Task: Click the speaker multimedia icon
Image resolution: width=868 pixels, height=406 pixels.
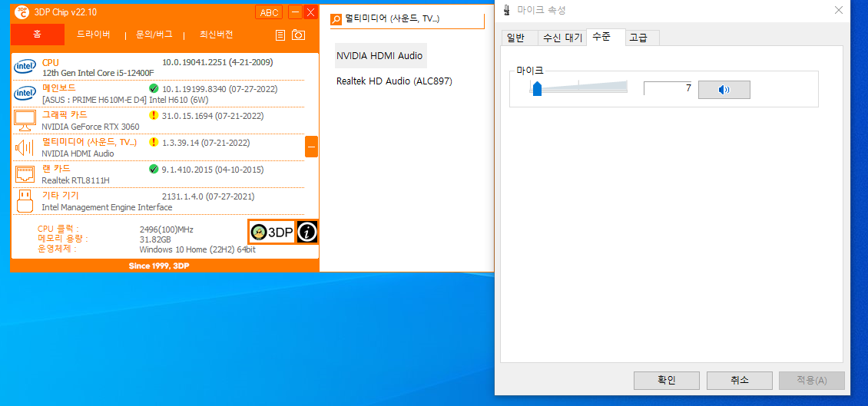Action: coord(25,147)
